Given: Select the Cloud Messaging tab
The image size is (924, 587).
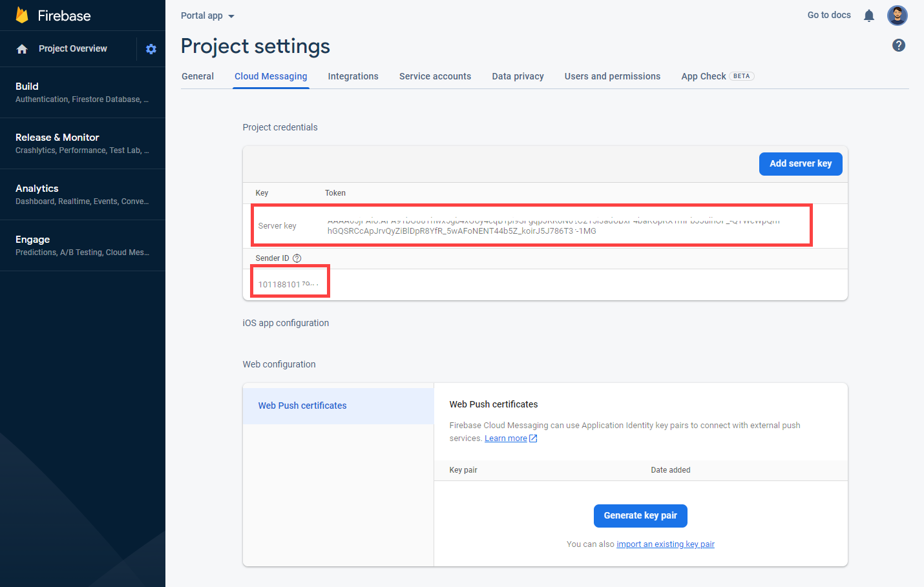Looking at the screenshot, I should [271, 76].
